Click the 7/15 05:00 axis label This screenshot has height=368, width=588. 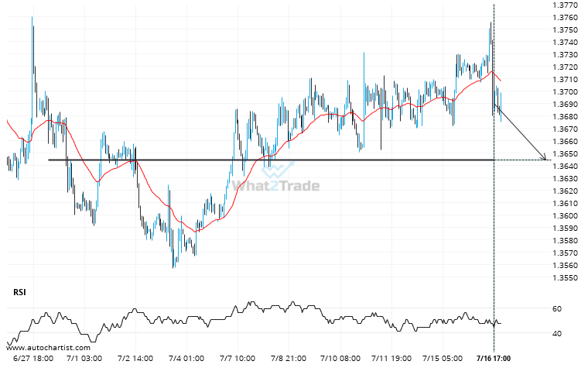pos(443,358)
